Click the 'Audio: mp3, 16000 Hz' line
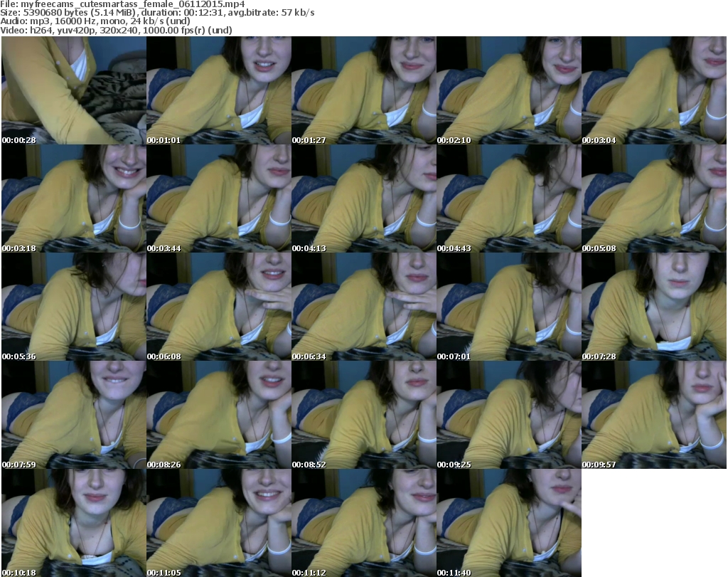This screenshot has width=728, height=577. point(95,21)
